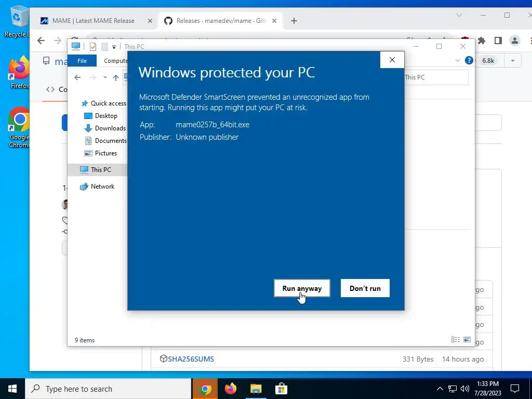This screenshot has width=532, height=399.
Task: Click volume speaker icon in tray
Action: [465, 389]
